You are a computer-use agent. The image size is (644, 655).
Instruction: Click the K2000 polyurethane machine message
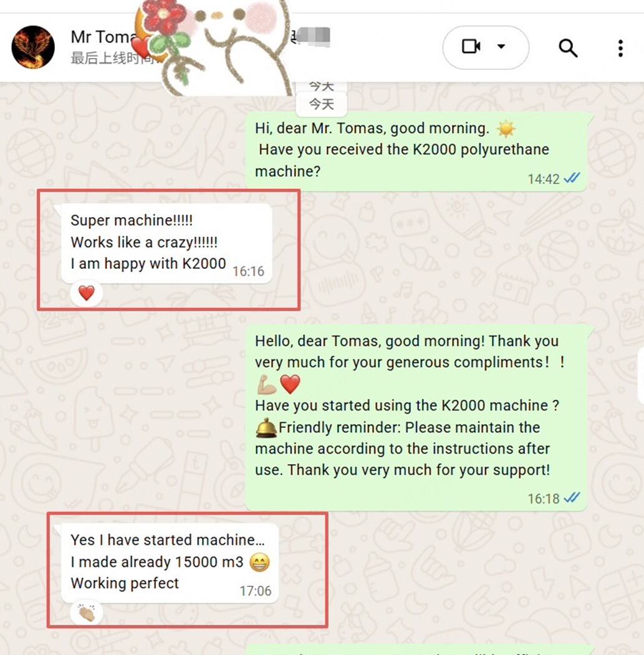[416, 152]
